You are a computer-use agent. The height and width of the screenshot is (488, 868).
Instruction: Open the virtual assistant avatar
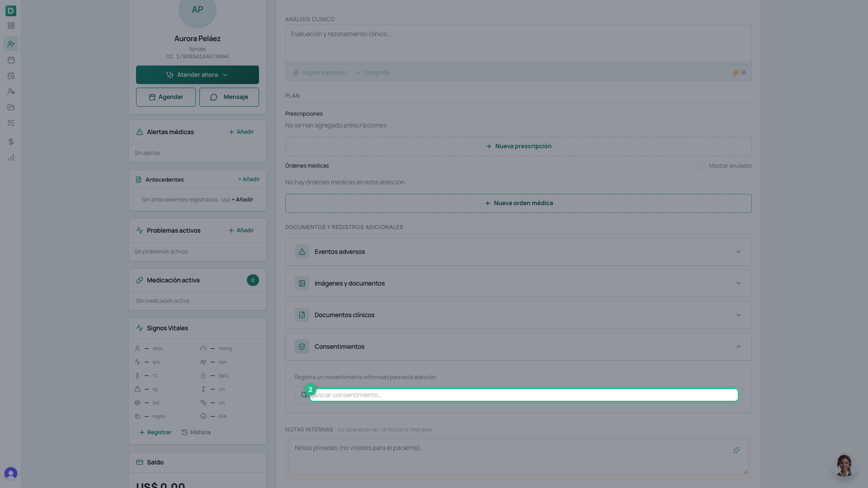pos(844,465)
